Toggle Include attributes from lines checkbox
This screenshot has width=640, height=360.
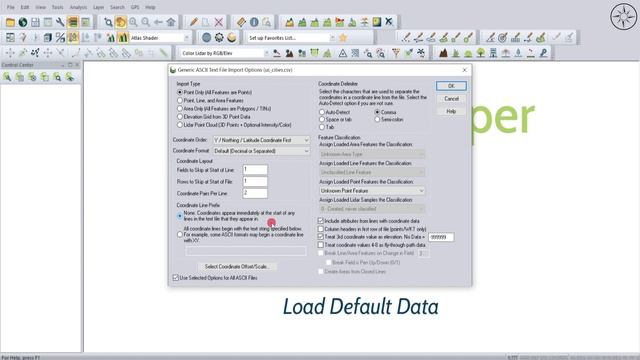pyautogui.click(x=321, y=221)
